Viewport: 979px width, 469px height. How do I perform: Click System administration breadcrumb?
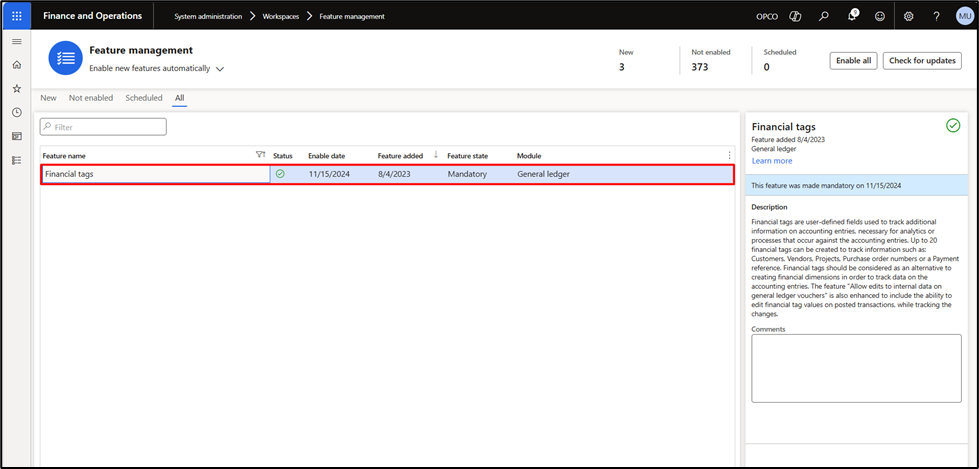pos(208,17)
